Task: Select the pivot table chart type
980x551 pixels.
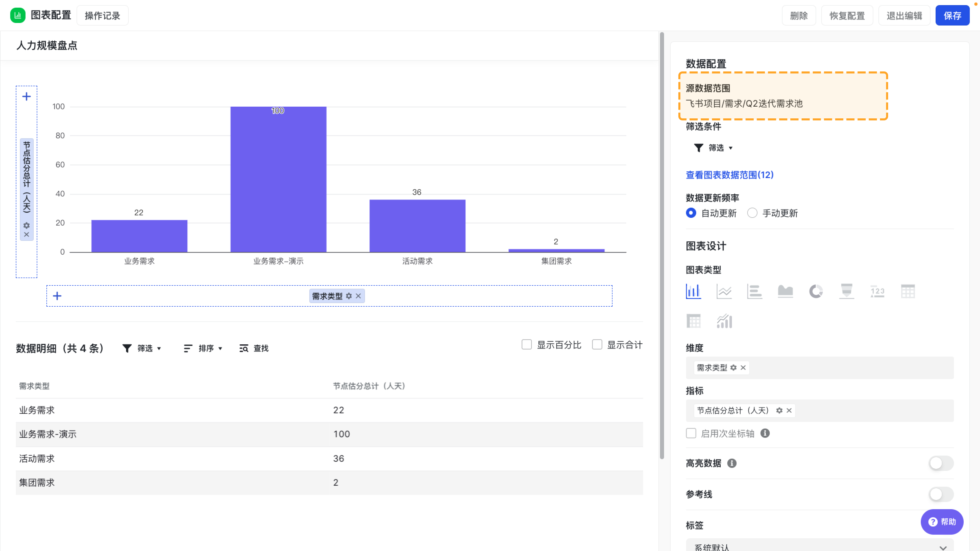Action: click(693, 321)
